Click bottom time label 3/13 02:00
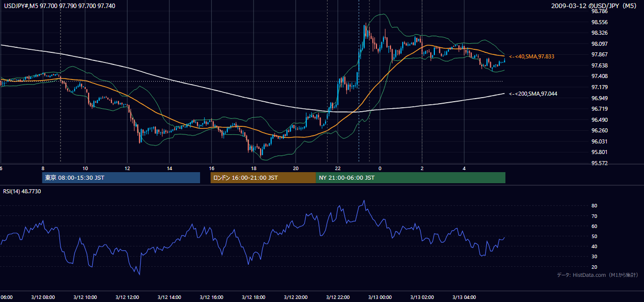644x302 pixels. pyautogui.click(x=422, y=297)
